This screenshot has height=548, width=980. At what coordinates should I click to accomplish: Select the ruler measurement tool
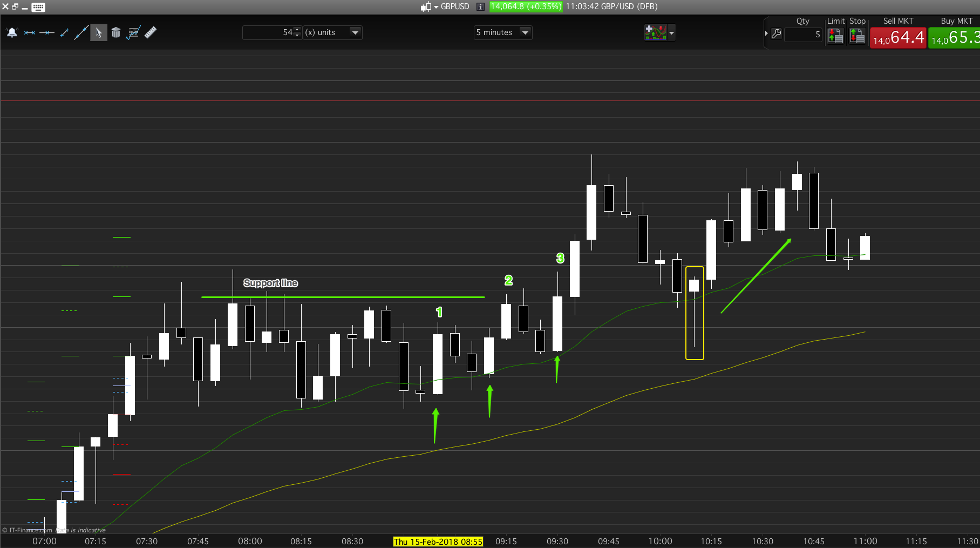pyautogui.click(x=151, y=32)
